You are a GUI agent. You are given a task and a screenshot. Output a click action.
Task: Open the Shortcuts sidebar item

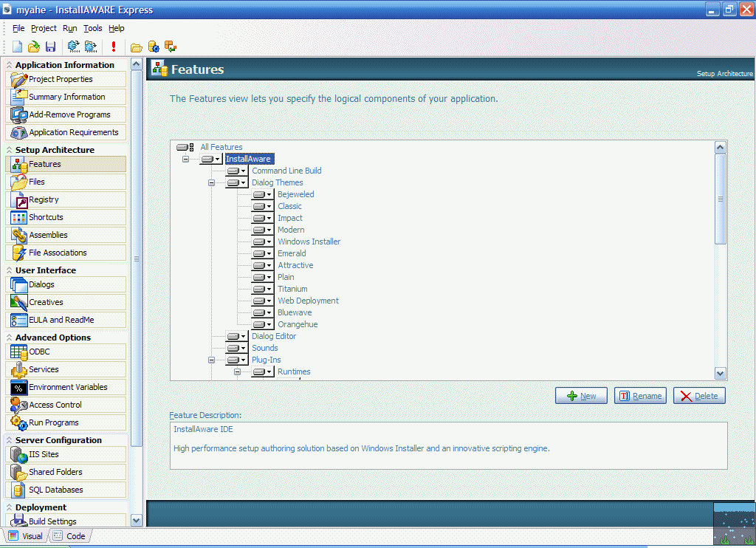point(46,217)
